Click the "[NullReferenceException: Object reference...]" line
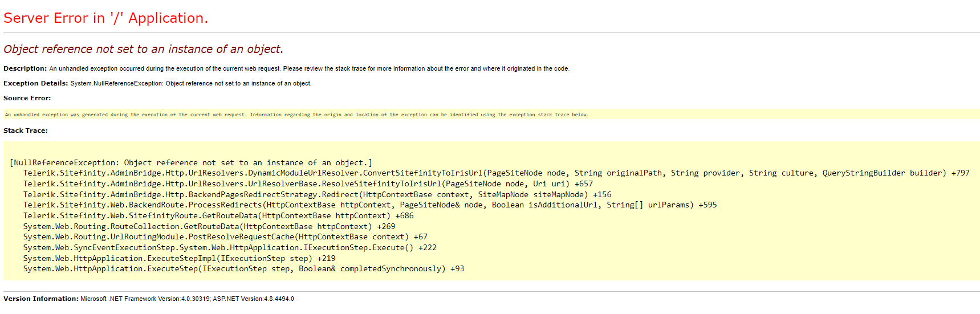This screenshot has height=314, width=980. [x=191, y=163]
